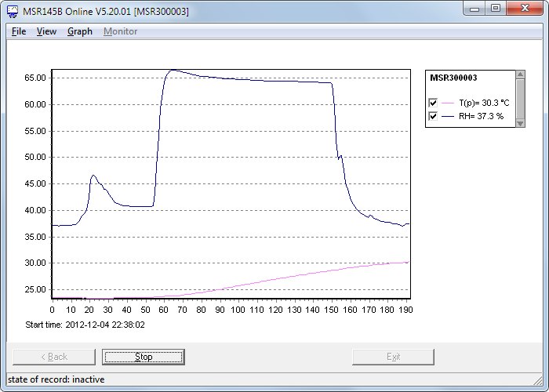Maximize the MSR145B Online window

pos(496,9)
